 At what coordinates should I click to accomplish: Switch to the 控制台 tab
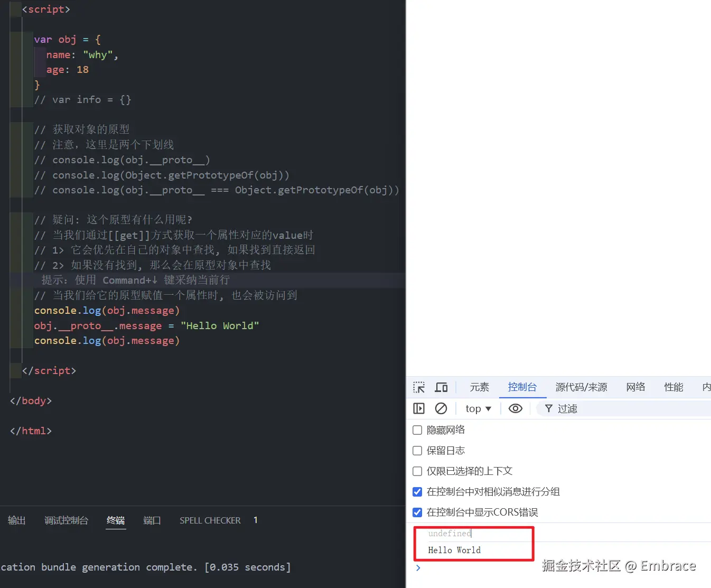[522, 387]
